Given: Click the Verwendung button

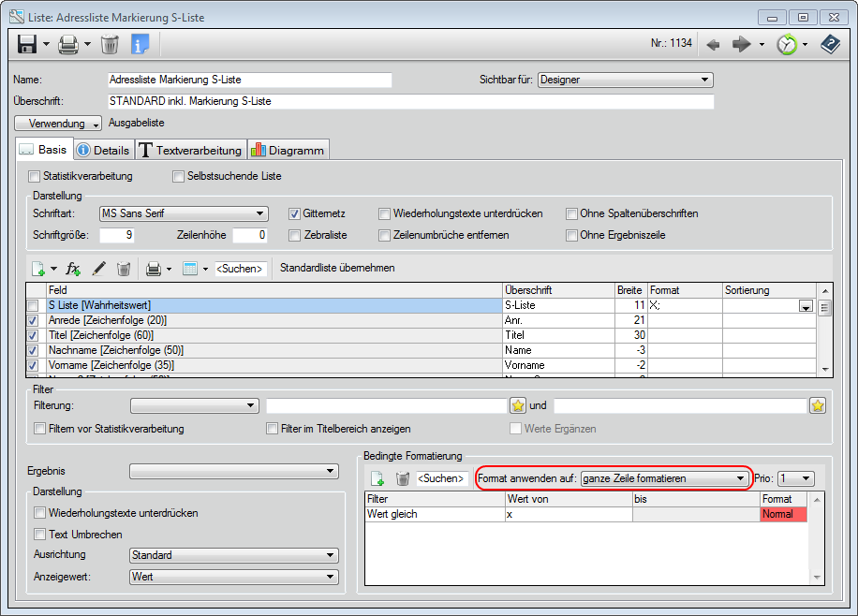Looking at the screenshot, I should pos(58,124).
